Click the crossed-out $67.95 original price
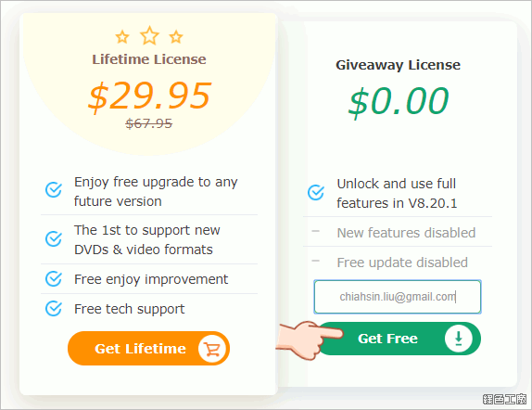The height and width of the screenshot is (410, 532). 149,123
